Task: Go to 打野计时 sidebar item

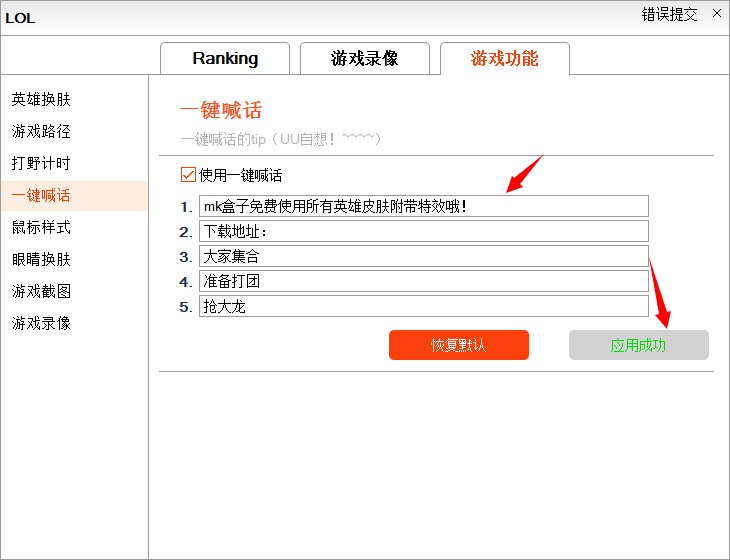Action: (41, 164)
